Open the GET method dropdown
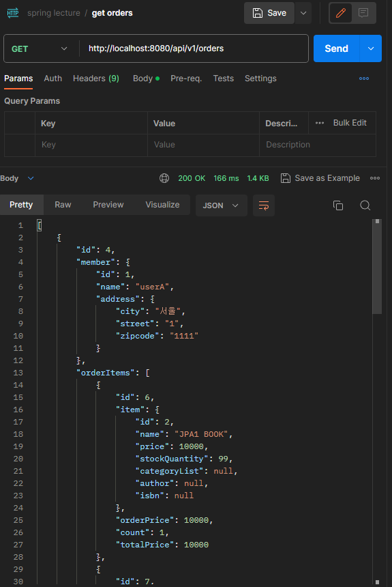392x587 pixels. (40, 48)
